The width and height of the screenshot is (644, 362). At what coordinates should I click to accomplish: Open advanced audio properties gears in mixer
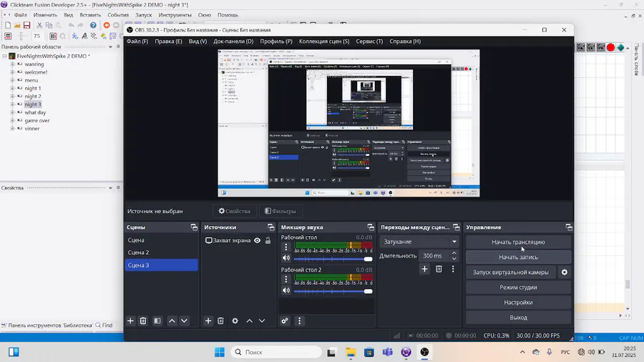pyautogui.click(x=285, y=321)
